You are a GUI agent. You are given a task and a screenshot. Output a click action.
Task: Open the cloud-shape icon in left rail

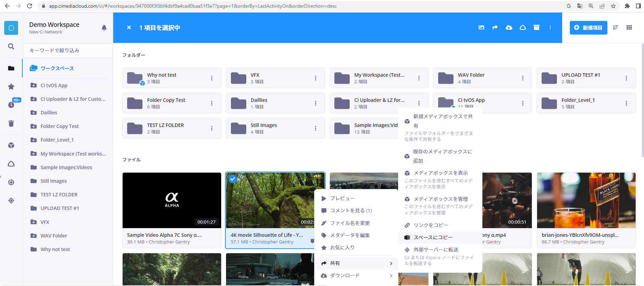point(11,164)
